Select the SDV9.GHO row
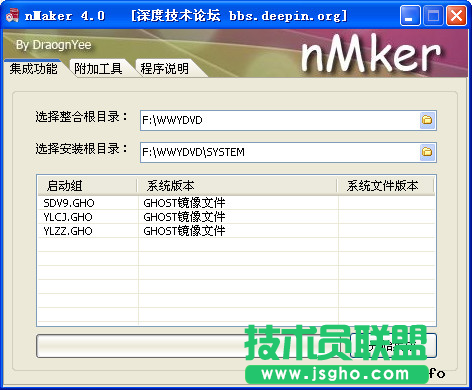The height and width of the screenshot is (390, 472). click(x=236, y=203)
